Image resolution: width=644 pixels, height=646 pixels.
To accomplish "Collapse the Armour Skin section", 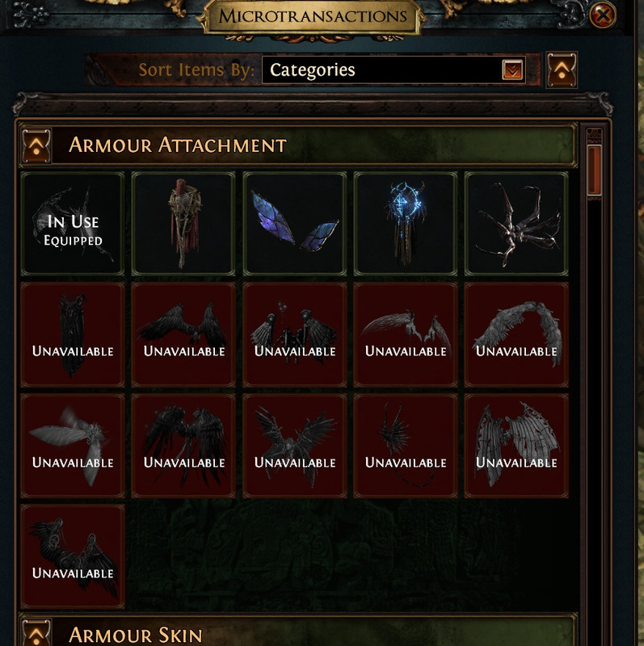I will click(x=36, y=632).
